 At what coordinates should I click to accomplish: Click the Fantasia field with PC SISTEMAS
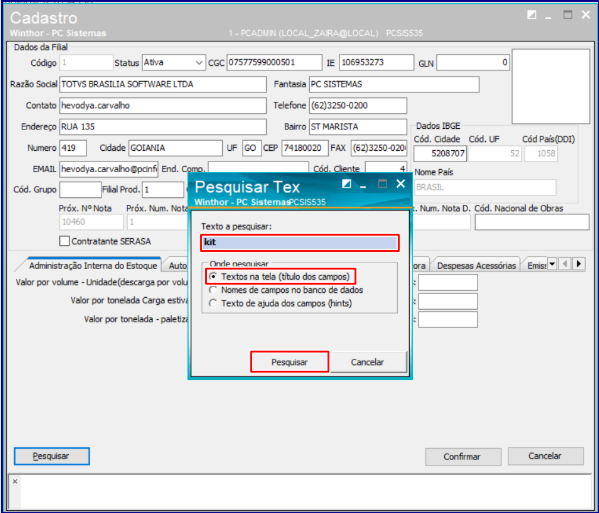[394, 84]
